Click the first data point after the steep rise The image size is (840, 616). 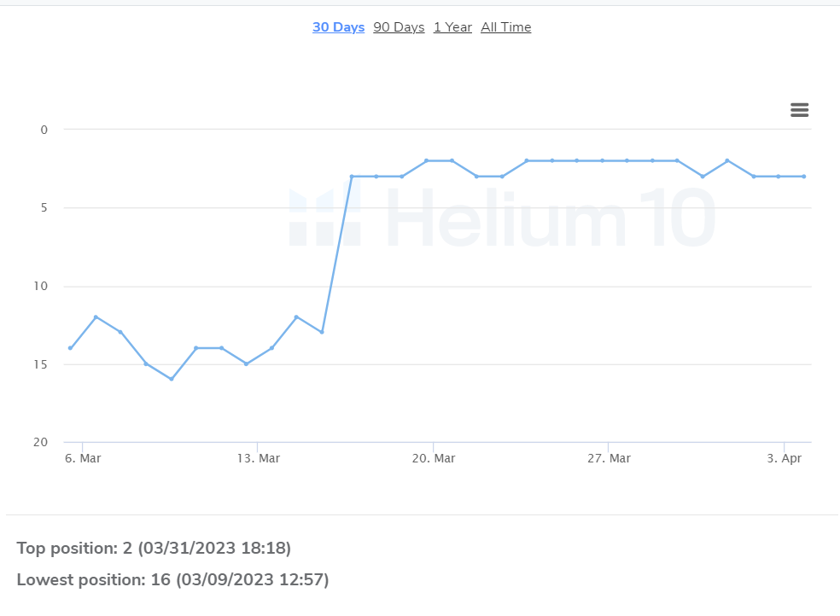352,176
